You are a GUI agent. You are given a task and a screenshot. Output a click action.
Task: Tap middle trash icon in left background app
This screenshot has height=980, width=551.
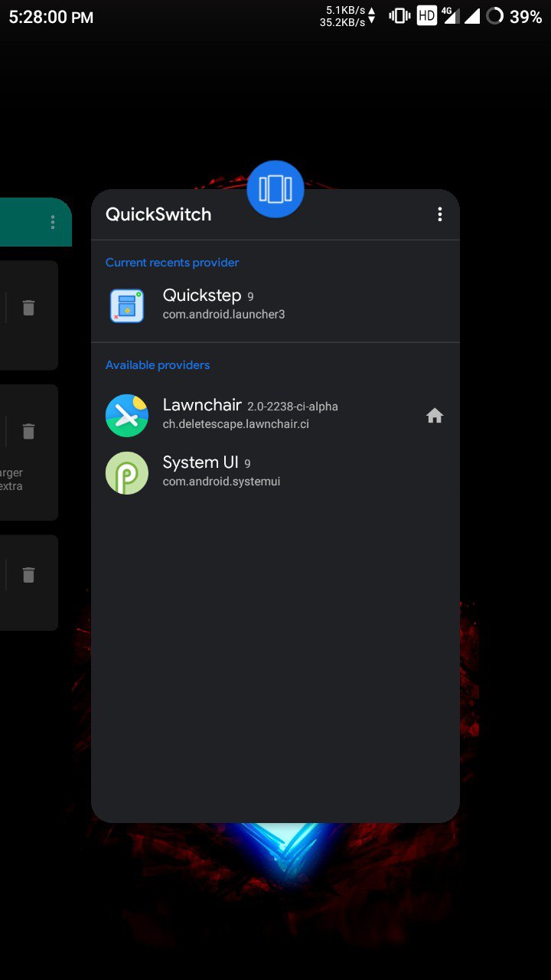(x=28, y=431)
